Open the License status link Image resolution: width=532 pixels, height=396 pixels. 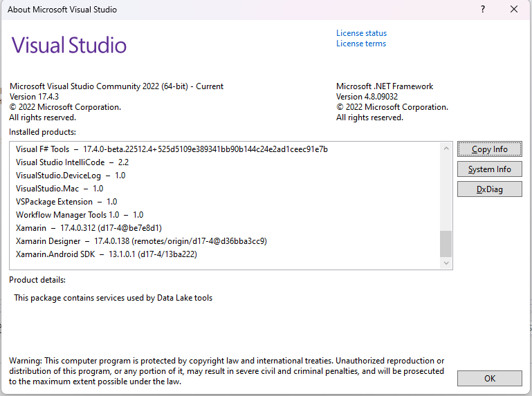tap(361, 33)
